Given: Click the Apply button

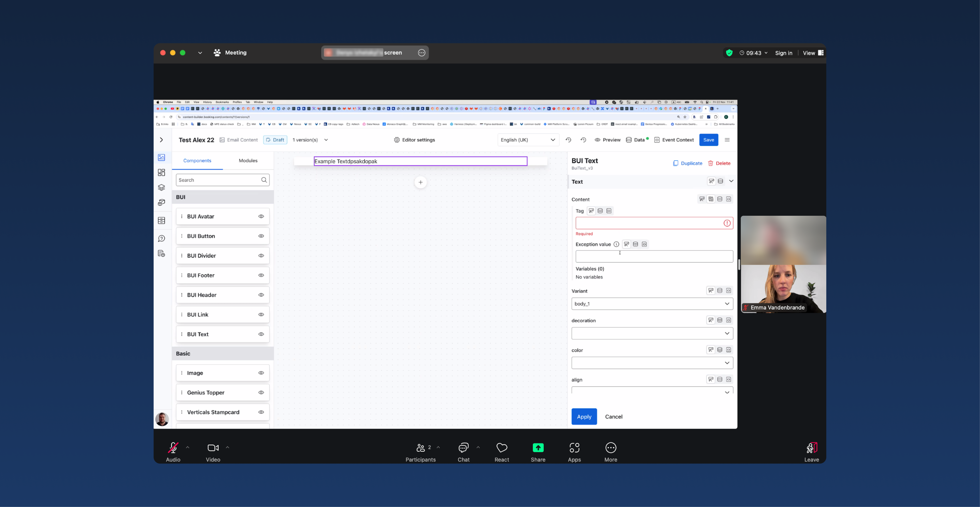Looking at the screenshot, I should [x=584, y=417].
